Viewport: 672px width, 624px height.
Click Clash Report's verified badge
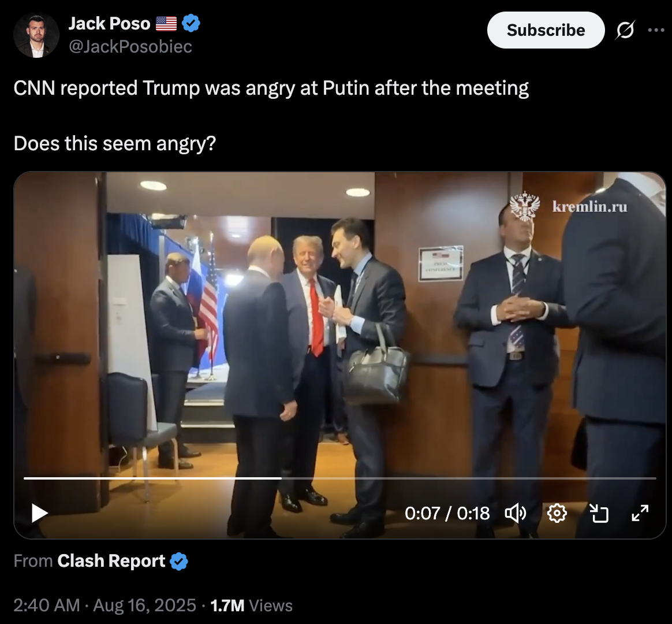click(179, 561)
